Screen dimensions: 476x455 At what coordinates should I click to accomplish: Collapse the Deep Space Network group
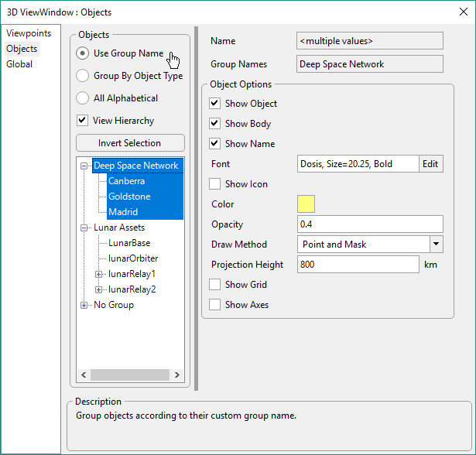pos(84,166)
